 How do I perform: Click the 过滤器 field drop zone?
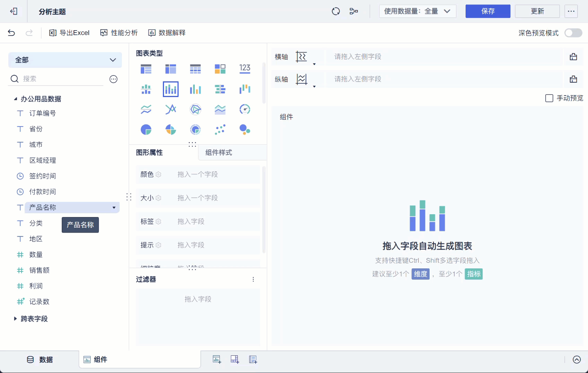coord(198,317)
